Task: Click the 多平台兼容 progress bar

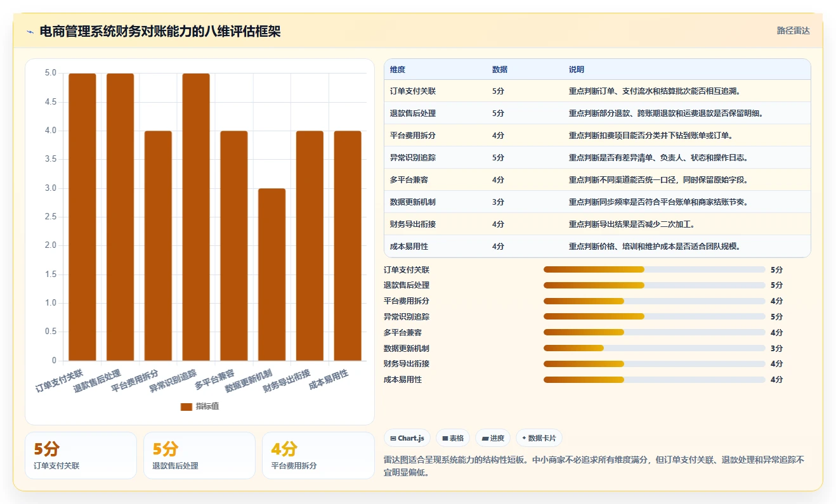Action: (x=655, y=332)
